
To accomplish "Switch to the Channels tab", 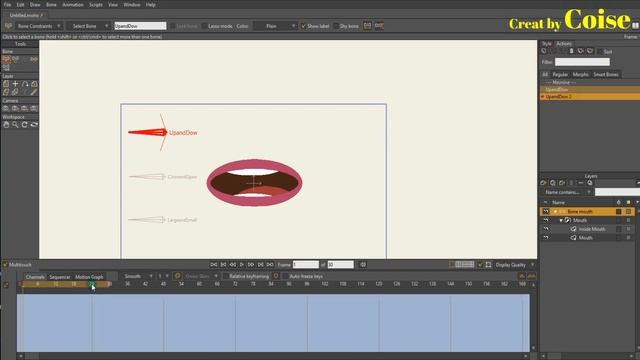I will (x=35, y=277).
